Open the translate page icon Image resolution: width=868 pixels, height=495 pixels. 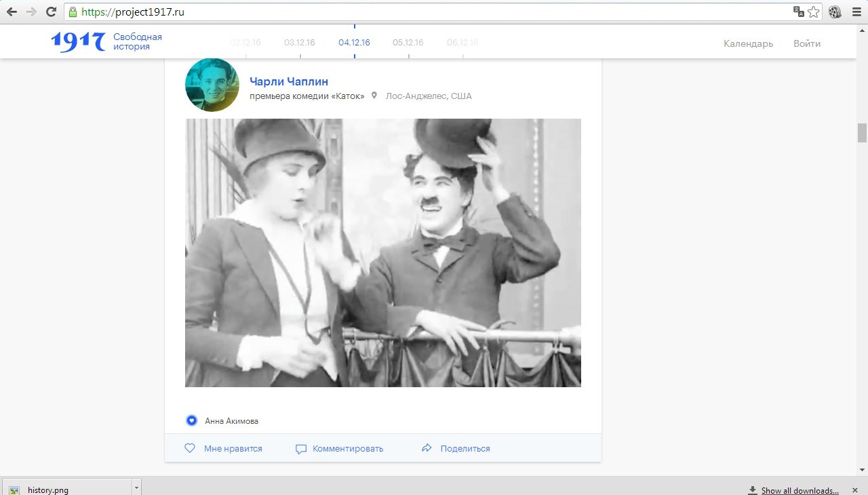799,12
